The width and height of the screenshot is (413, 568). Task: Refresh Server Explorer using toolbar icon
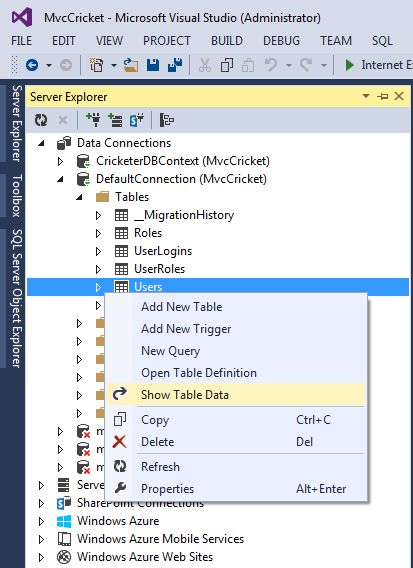(x=41, y=120)
